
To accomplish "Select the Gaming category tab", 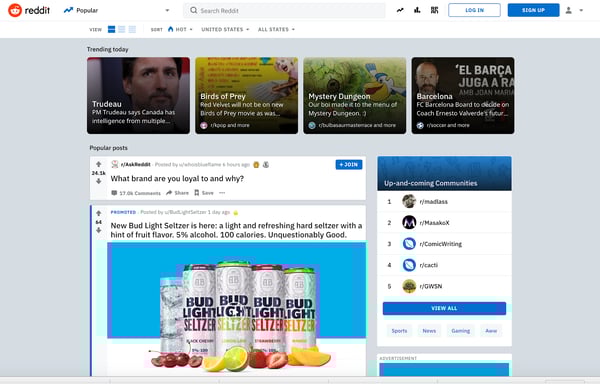I will (461, 331).
